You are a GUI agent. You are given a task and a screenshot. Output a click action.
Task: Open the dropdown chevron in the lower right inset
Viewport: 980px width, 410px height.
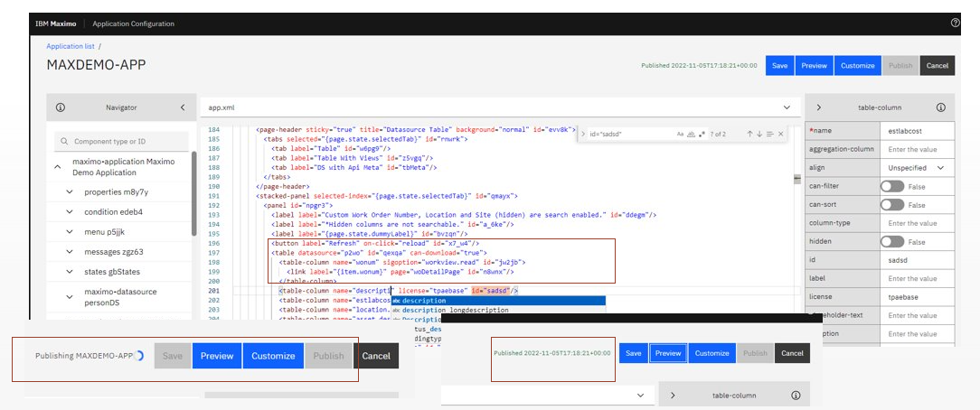point(641,395)
